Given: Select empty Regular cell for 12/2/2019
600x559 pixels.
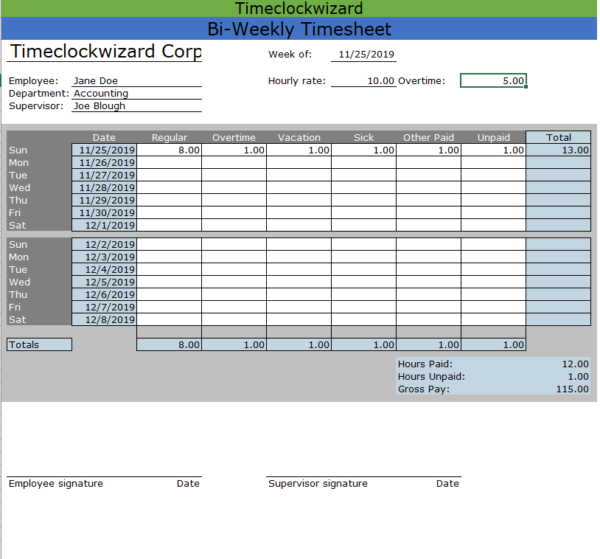Looking at the screenshot, I should click(169, 244).
